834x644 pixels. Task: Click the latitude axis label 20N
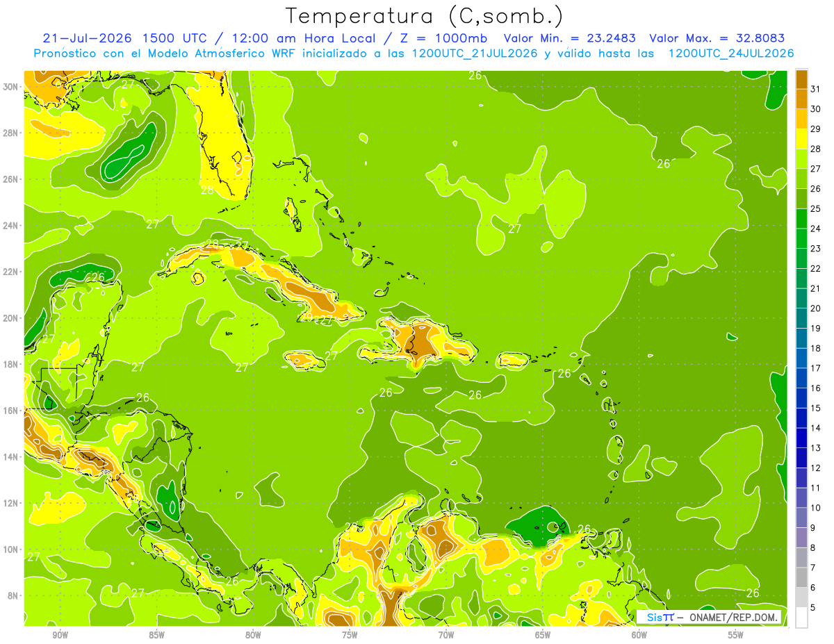(x=10, y=318)
